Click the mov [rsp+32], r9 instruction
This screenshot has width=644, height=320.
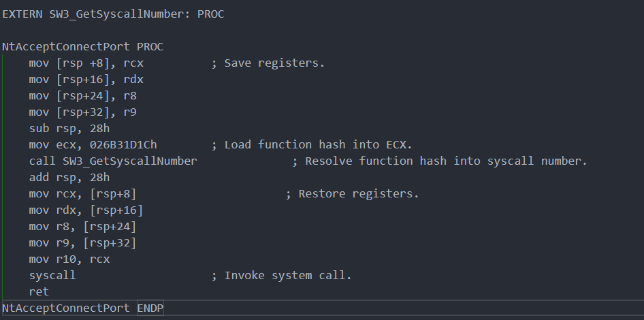[83, 112]
